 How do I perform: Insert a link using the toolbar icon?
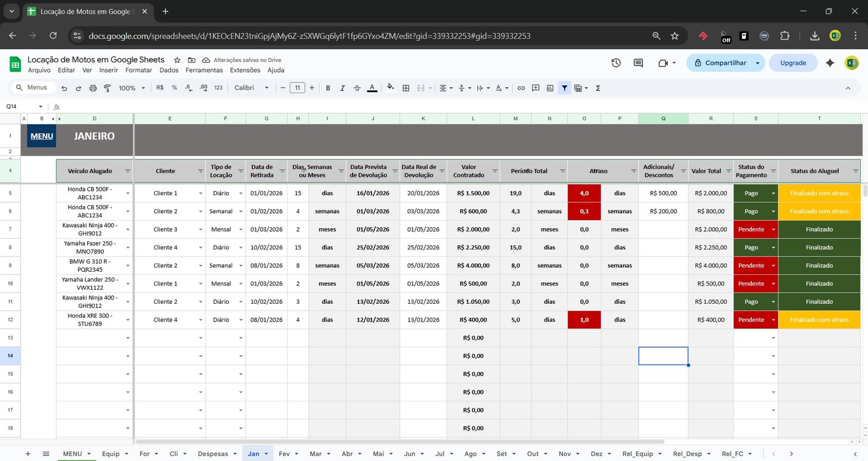[x=521, y=88]
